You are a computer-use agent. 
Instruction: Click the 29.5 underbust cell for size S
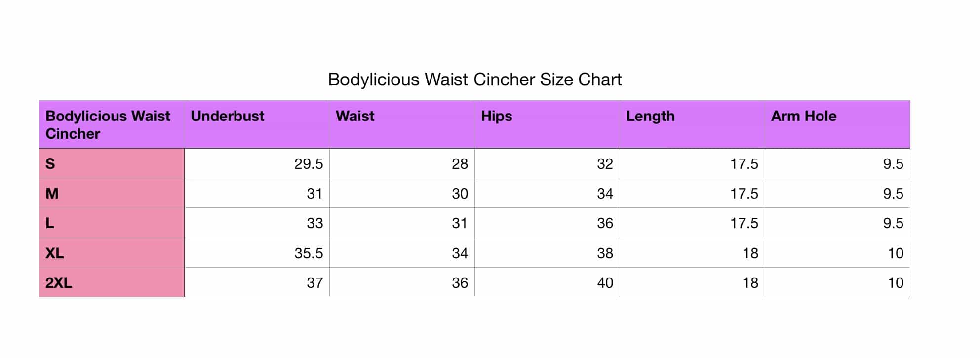click(x=257, y=163)
